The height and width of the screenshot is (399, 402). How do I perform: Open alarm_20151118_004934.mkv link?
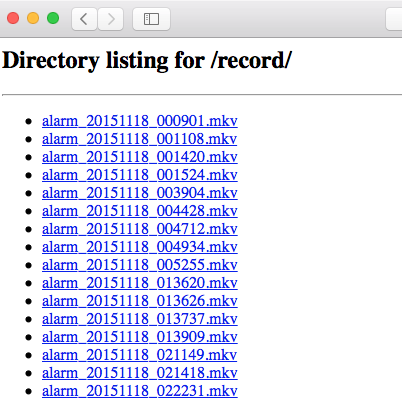pyautogui.click(x=140, y=247)
